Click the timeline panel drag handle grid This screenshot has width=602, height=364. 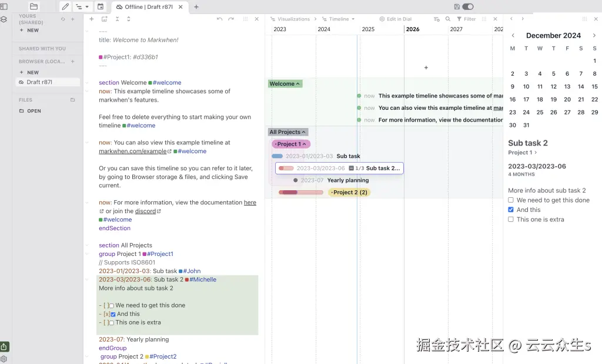pos(484,19)
